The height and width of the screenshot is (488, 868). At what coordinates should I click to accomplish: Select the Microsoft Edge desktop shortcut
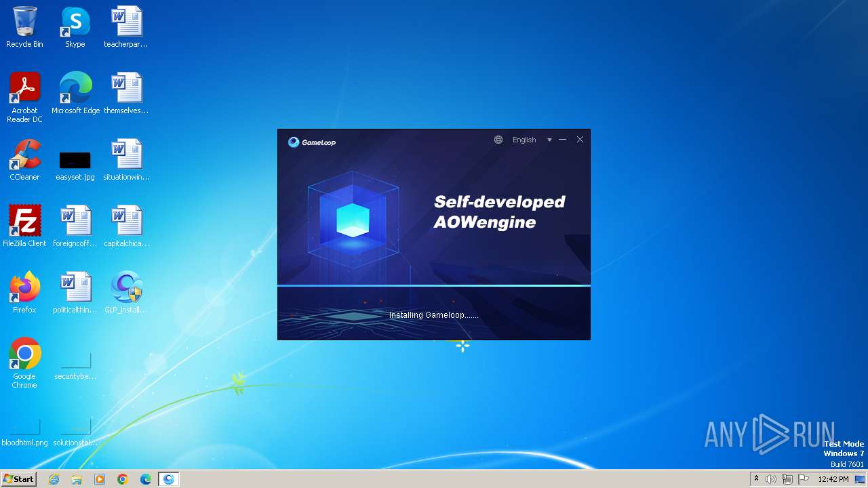[x=75, y=94]
